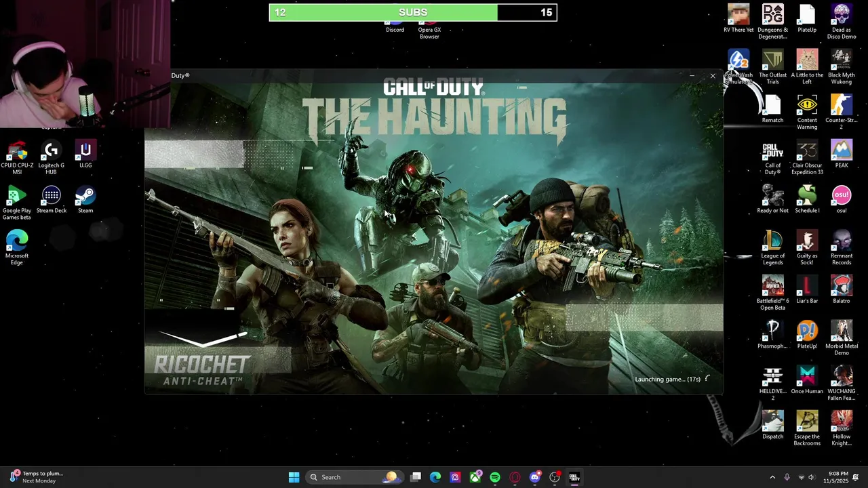Viewport: 868px width, 488px height.
Task: Launch Battlefield 6 Open Beta shortcut
Action: pos(772,293)
